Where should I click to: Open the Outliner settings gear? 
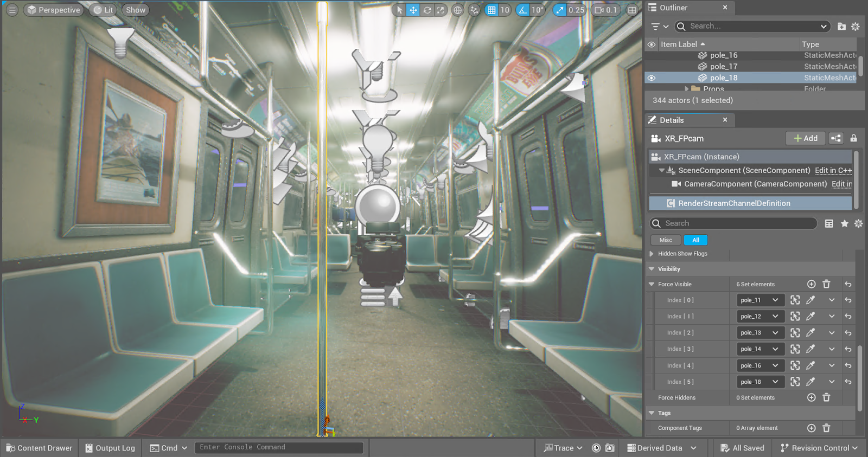856,26
